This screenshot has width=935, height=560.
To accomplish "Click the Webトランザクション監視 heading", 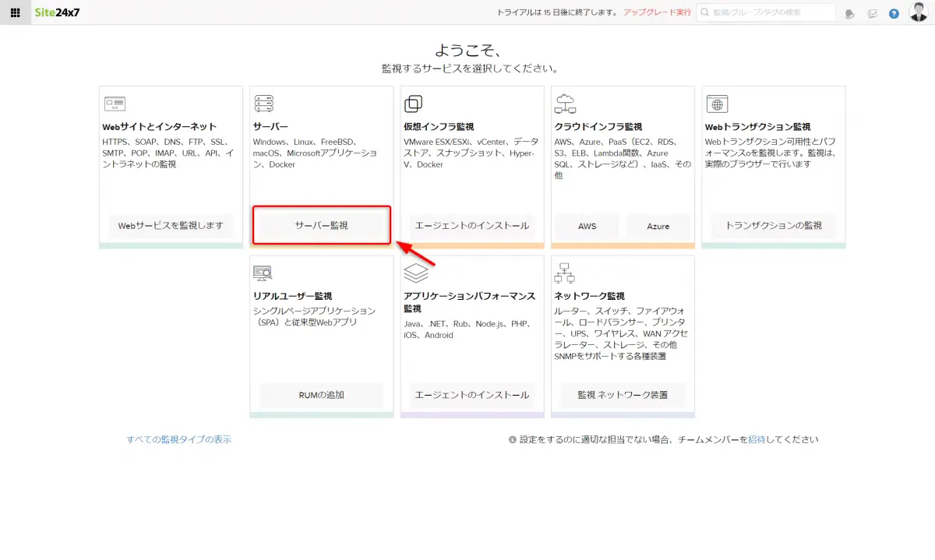I will (x=758, y=127).
